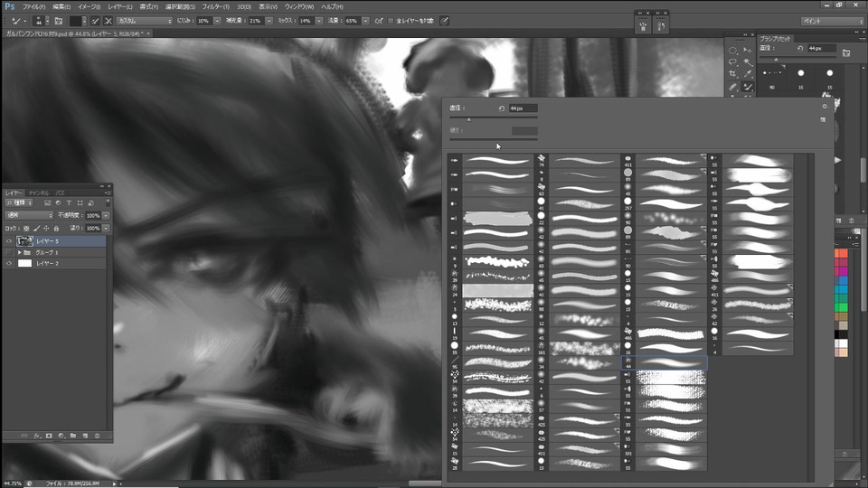868x488 pixels.
Task: Hide レイヤー 2 with its eye icon
Action: (9, 263)
